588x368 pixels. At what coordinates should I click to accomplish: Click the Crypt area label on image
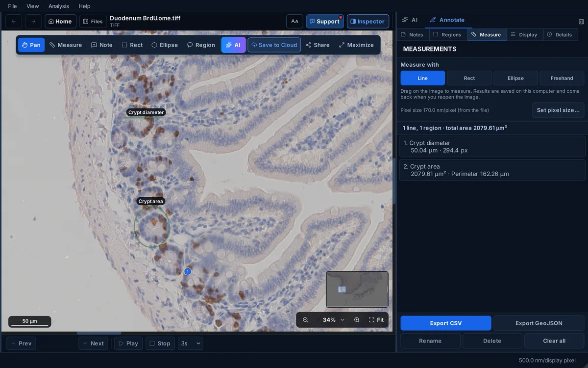150,201
